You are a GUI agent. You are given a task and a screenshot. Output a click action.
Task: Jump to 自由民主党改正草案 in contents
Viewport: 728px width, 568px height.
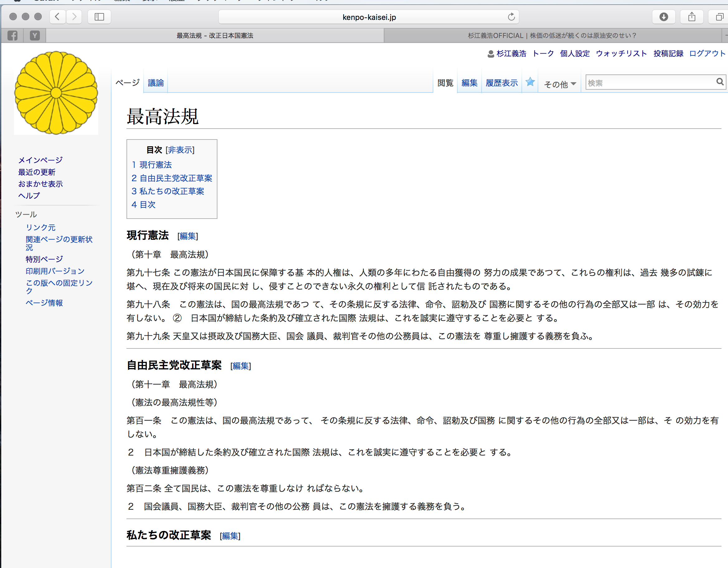pyautogui.click(x=175, y=178)
